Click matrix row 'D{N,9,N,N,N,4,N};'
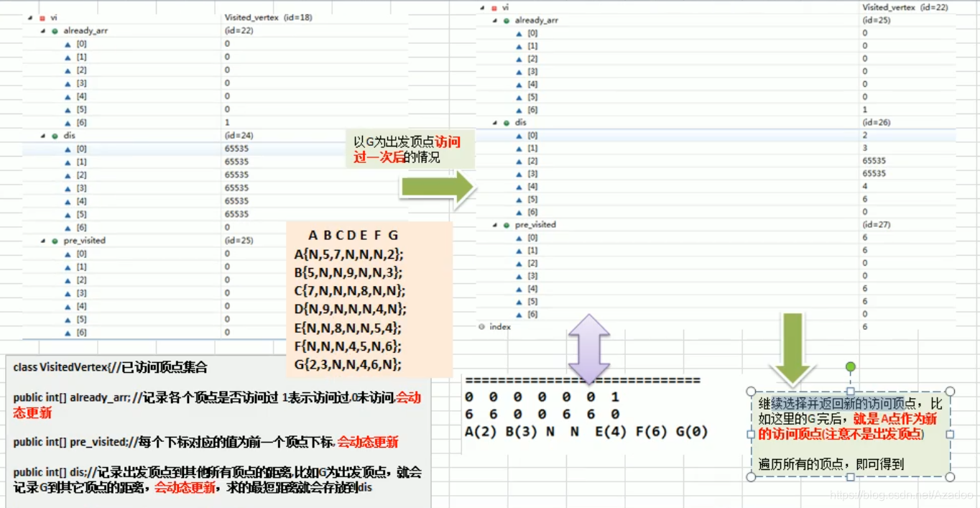The width and height of the screenshot is (980, 508). [351, 310]
